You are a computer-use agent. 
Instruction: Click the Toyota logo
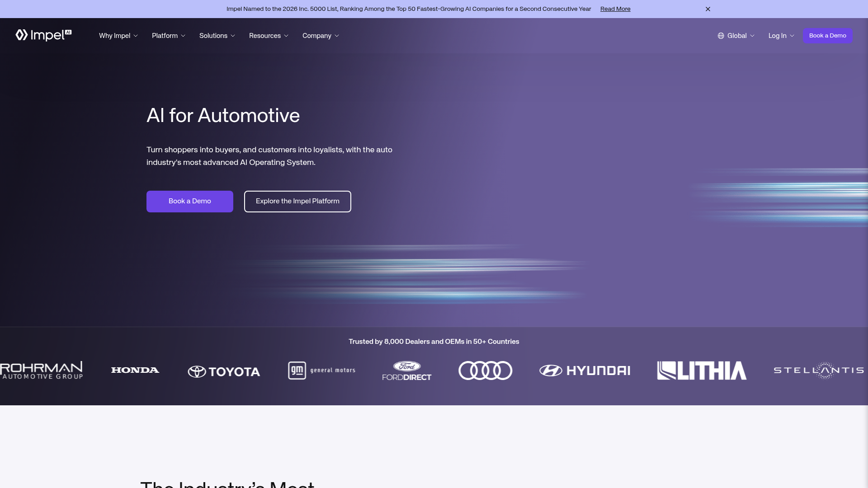tap(224, 371)
